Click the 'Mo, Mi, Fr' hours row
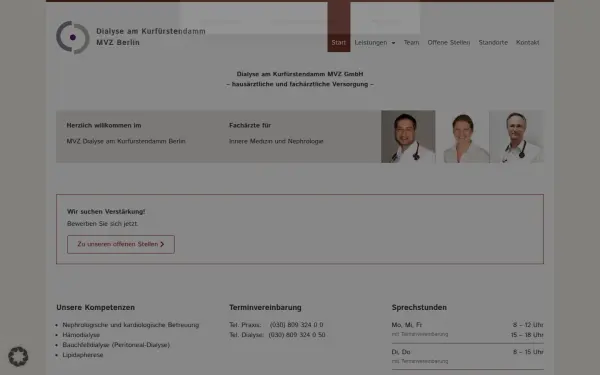Screen dimensions: 600x375 (x=468, y=329)
